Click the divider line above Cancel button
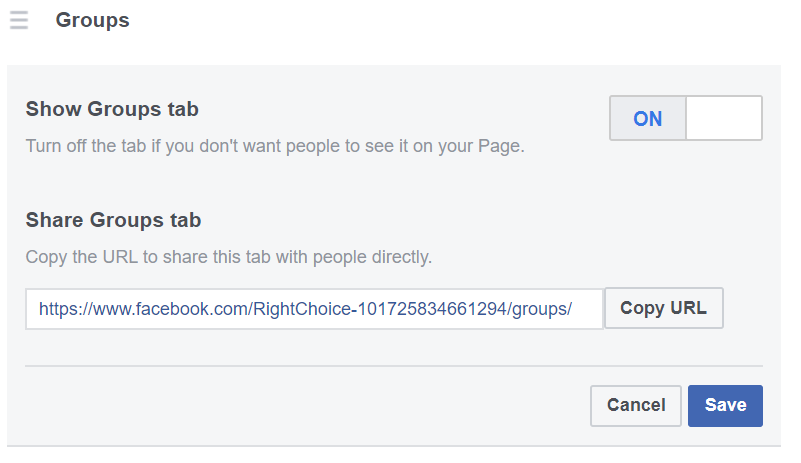This screenshot has height=463, width=801. (394, 366)
